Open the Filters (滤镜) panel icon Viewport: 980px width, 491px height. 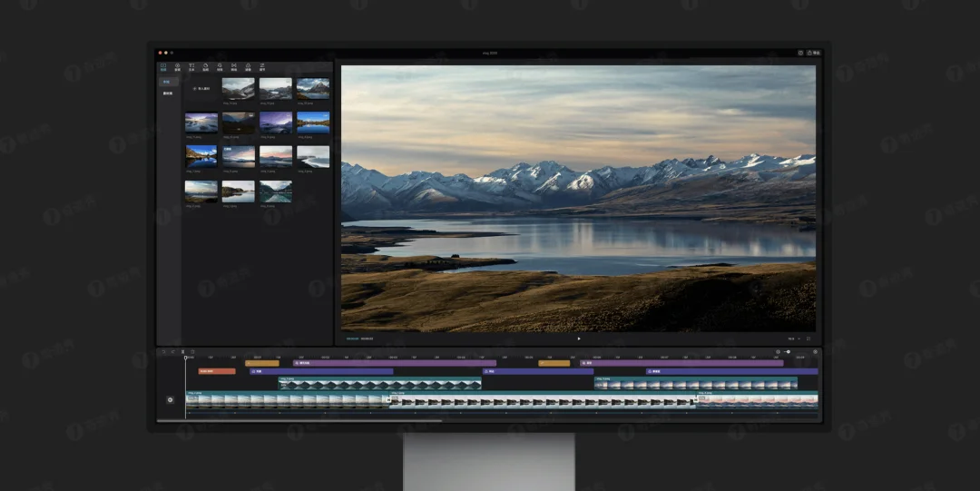click(248, 67)
